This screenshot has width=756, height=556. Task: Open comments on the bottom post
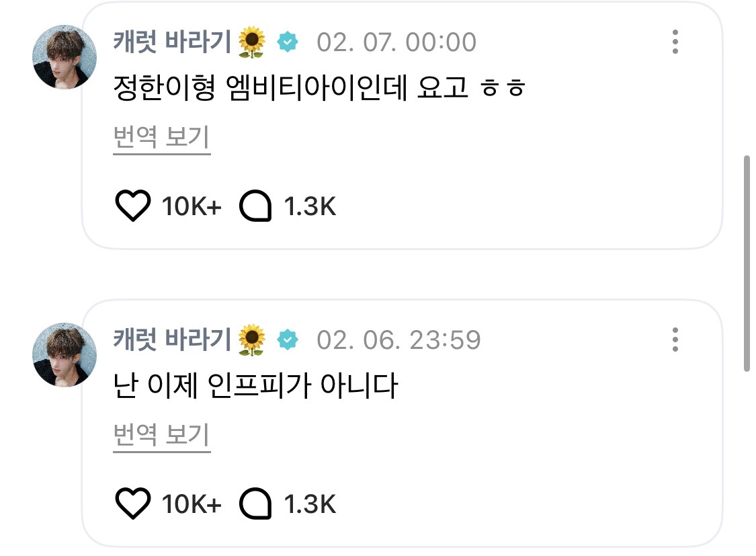(x=256, y=504)
